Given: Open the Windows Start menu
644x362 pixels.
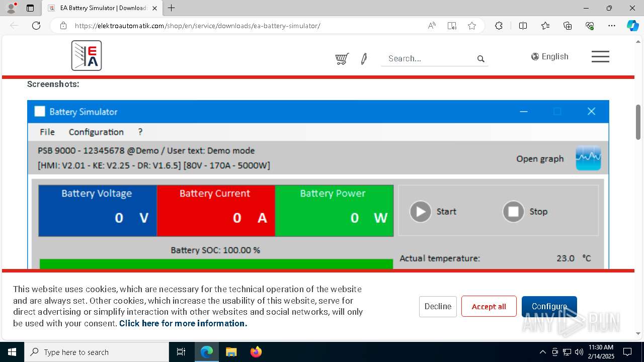Looking at the screenshot, I should click(12, 352).
